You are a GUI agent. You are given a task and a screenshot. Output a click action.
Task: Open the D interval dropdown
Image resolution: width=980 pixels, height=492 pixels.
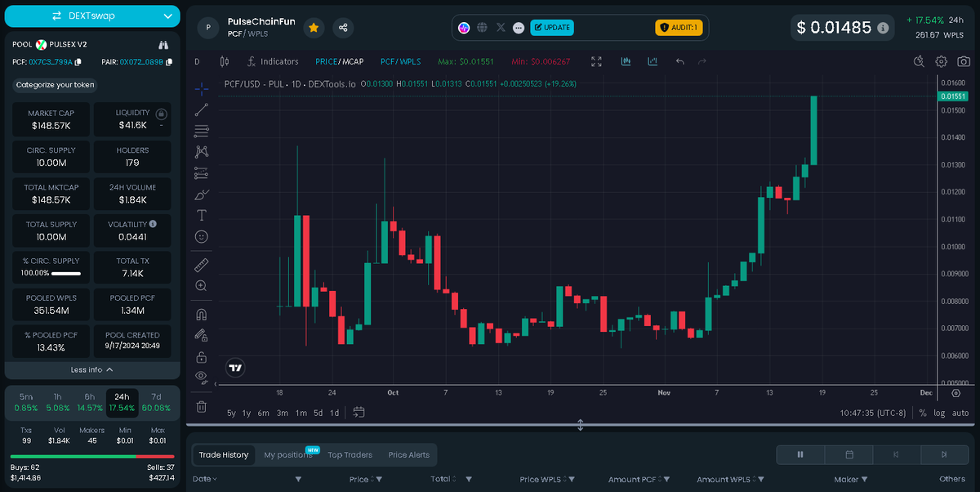point(197,61)
